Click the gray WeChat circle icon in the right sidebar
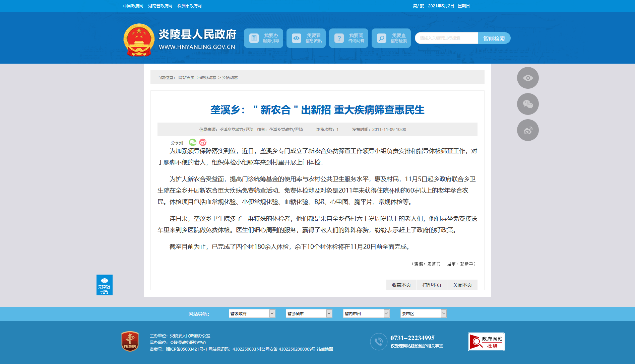Image resolution: width=635 pixels, height=364 pixels. click(528, 104)
